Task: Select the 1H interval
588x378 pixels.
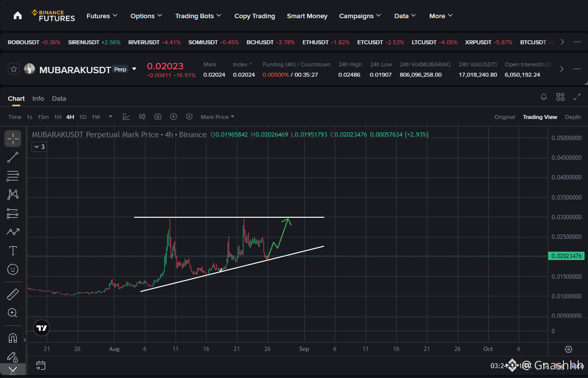Action: pyautogui.click(x=58, y=117)
